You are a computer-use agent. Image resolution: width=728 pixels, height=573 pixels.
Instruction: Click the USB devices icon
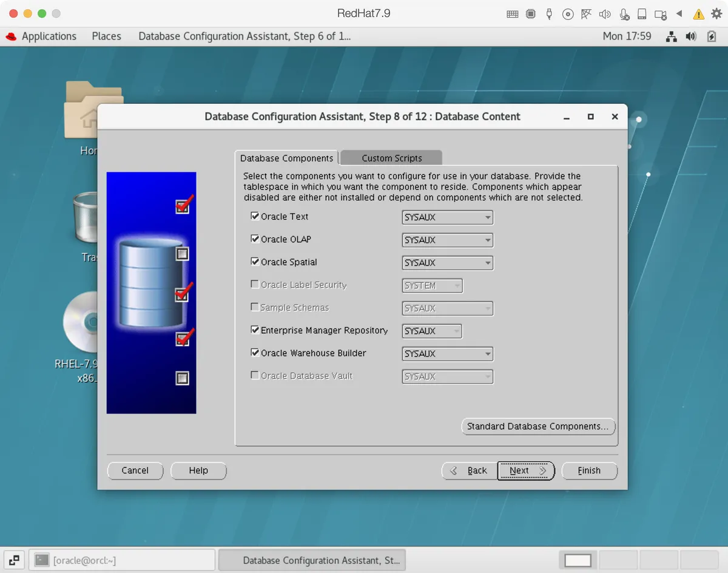click(549, 13)
